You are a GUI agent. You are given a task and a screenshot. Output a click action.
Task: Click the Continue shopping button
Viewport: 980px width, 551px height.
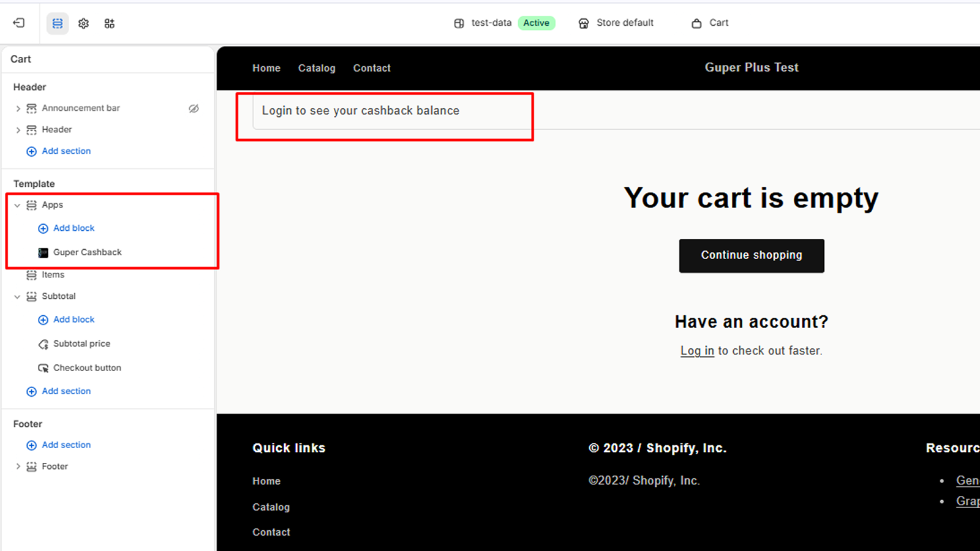(x=752, y=256)
